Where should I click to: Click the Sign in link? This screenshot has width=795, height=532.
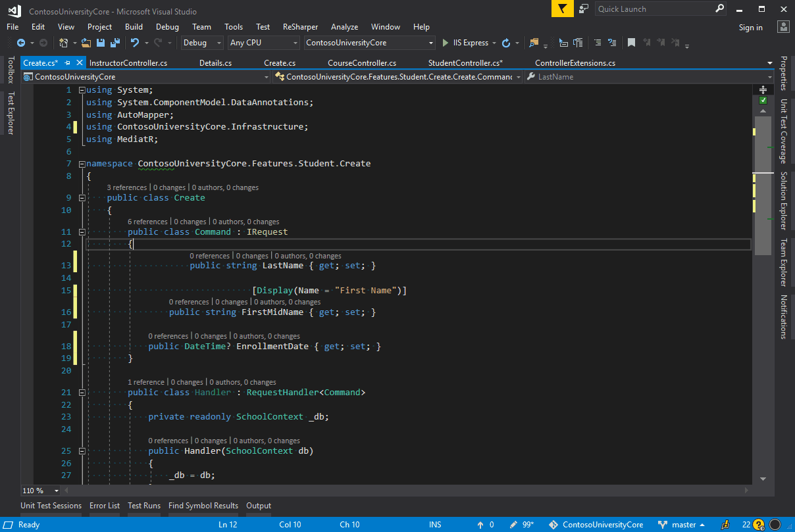[x=750, y=28]
